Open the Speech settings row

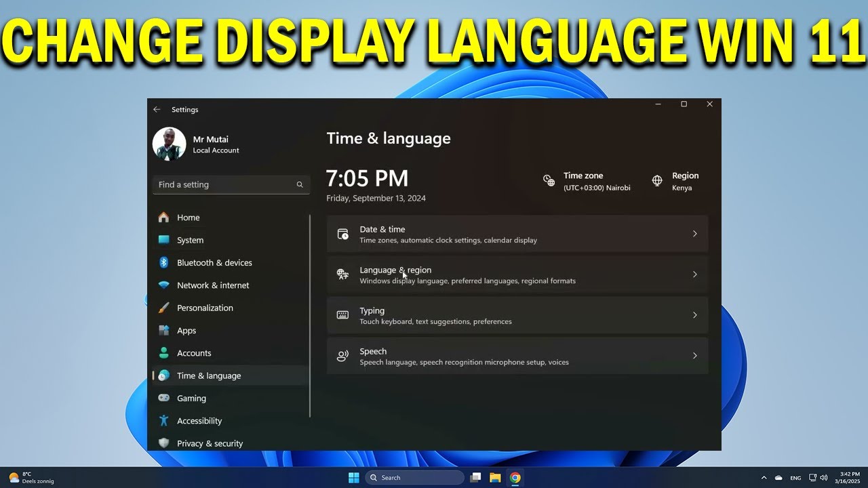(x=517, y=356)
